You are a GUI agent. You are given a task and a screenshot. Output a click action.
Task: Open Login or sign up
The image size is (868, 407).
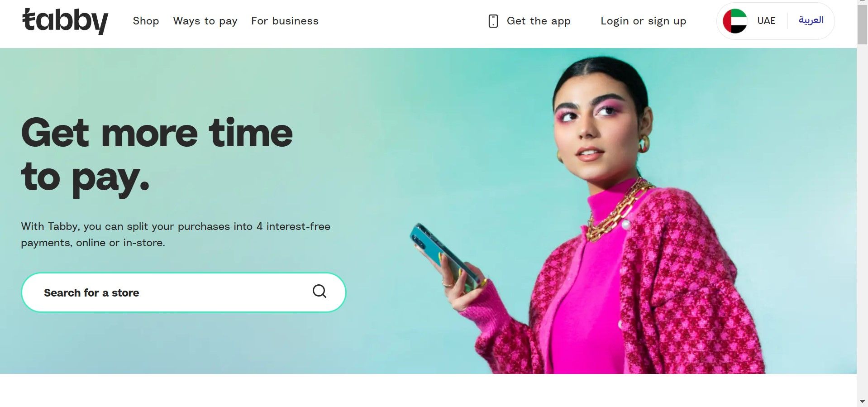coord(643,21)
